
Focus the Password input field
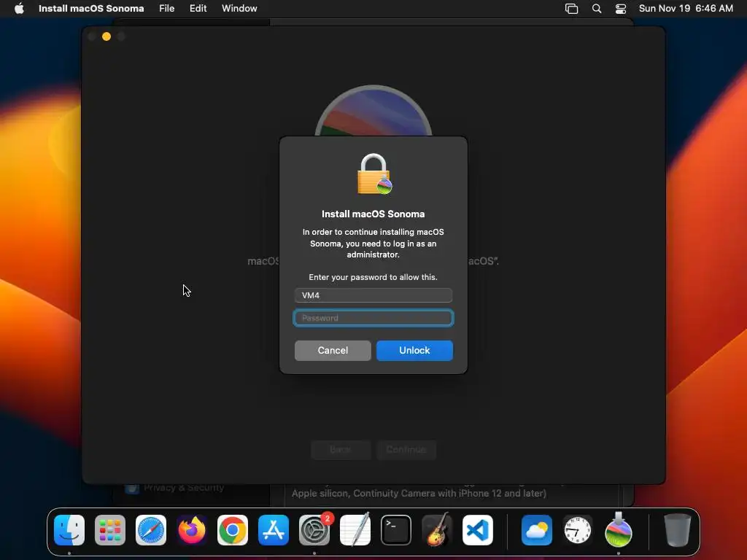point(373,318)
